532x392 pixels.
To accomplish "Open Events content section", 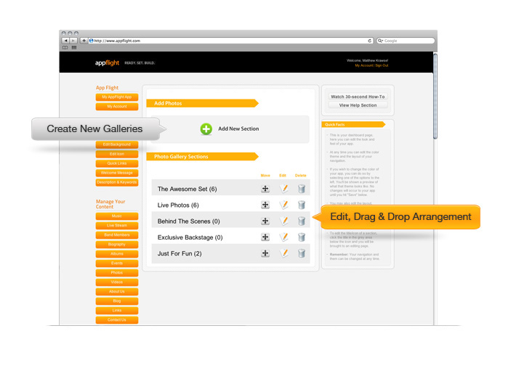I will tap(117, 264).
